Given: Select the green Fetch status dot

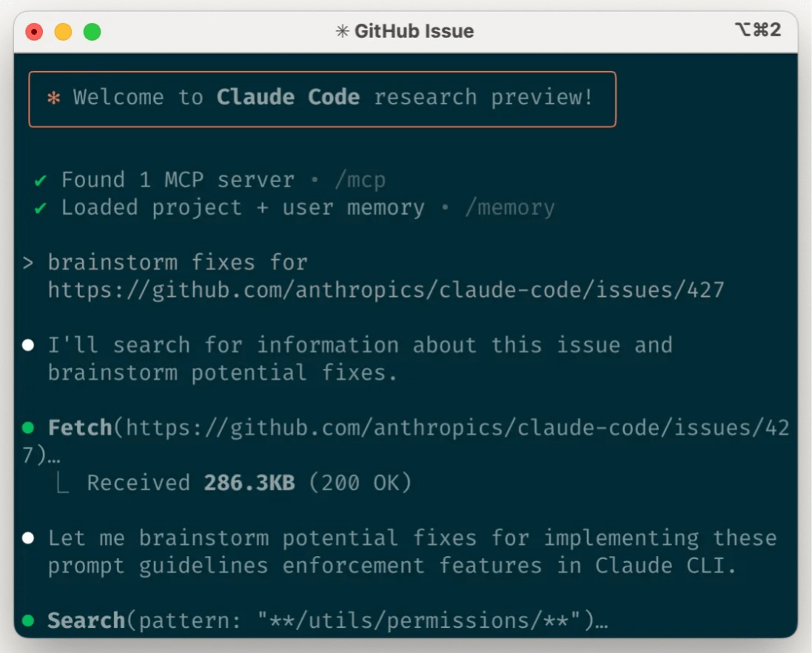Looking at the screenshot, I should pos(27,427).
